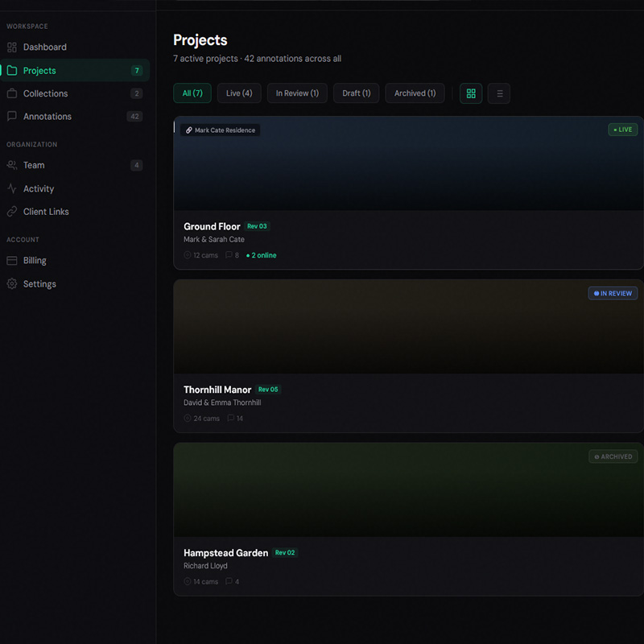
Task: Show Draft (1) projects
Action: tap(356, 93)
